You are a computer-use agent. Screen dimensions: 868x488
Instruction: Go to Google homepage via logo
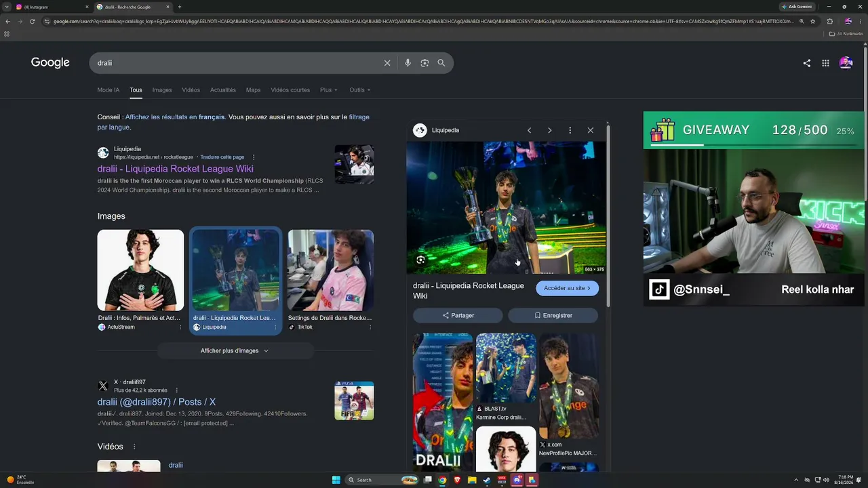tap(50, 63)
